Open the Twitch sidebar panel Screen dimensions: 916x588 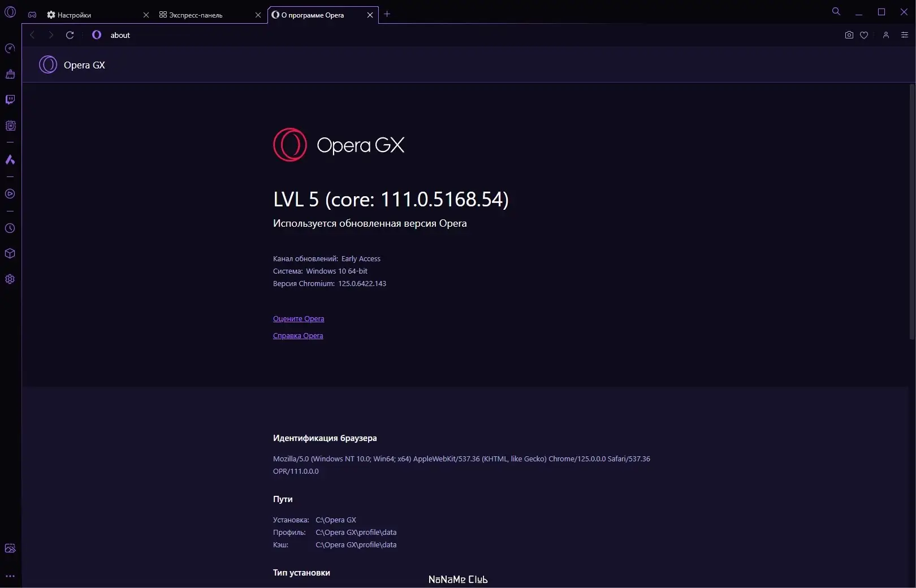click(x=10, y=100)
